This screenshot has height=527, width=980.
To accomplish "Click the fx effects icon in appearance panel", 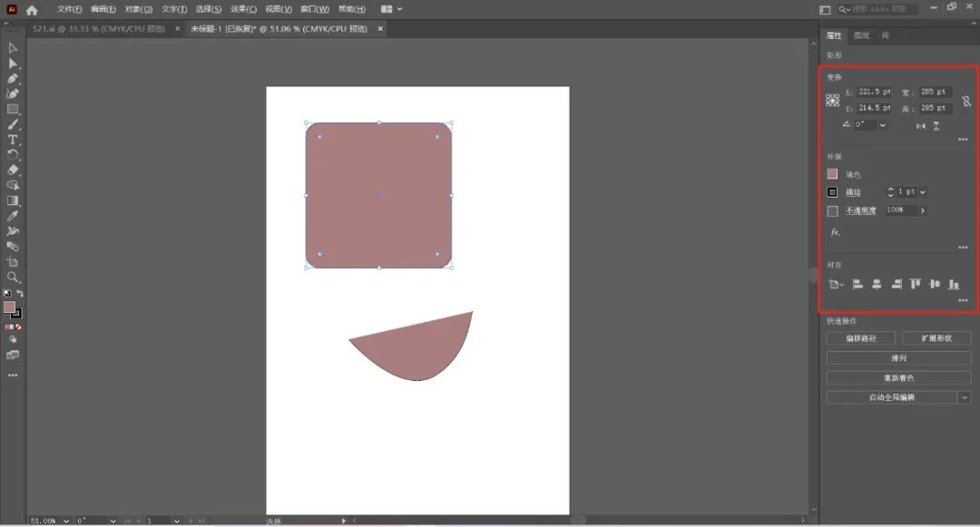I will click(x=834, y=232).
